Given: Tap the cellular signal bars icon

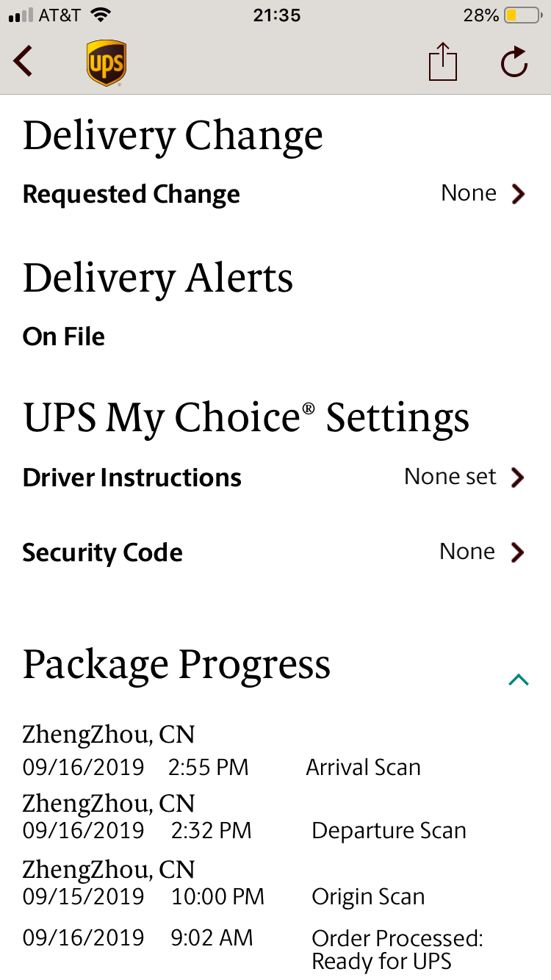Looking at the screenshot, I should coord(21,15).
